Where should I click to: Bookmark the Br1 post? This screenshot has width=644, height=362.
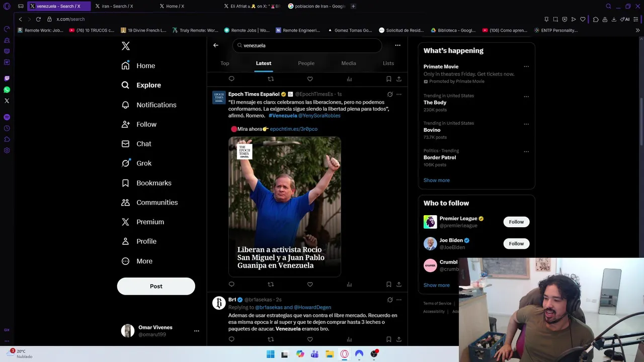tap(388, 339)
